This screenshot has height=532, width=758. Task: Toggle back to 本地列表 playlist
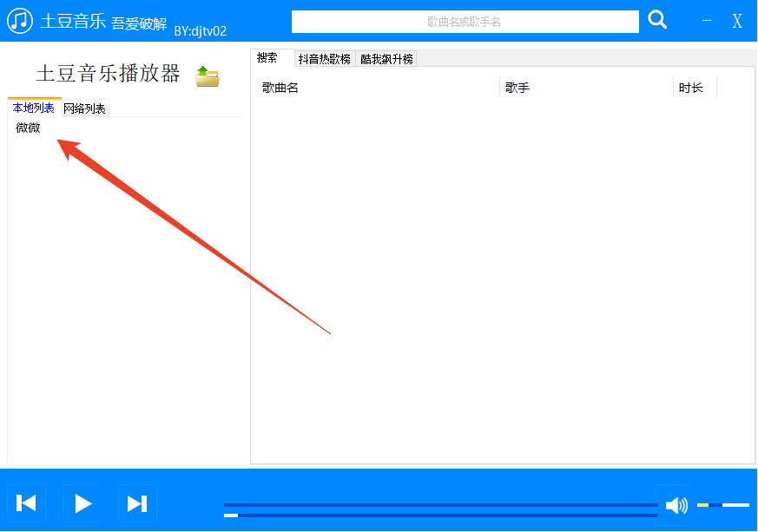(32, 108)
